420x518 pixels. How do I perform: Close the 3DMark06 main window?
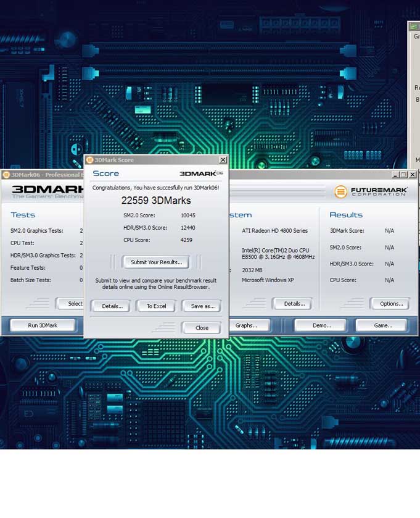click(413, 175)
